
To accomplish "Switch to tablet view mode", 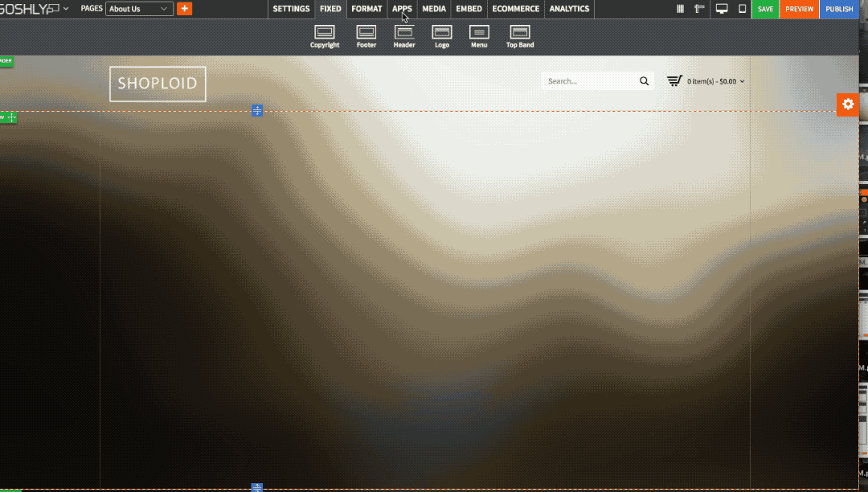I will (x=742, y=9).
